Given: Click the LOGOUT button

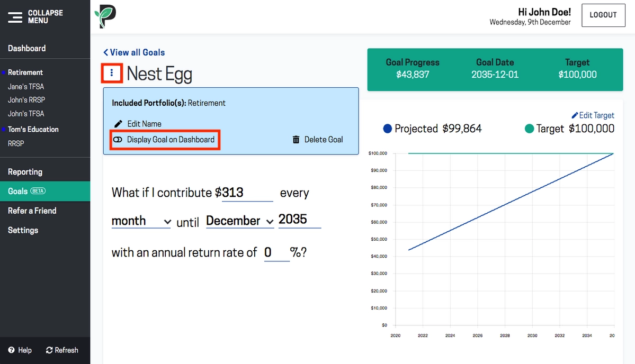Looking at the screenshot, I should click(603, 15).
